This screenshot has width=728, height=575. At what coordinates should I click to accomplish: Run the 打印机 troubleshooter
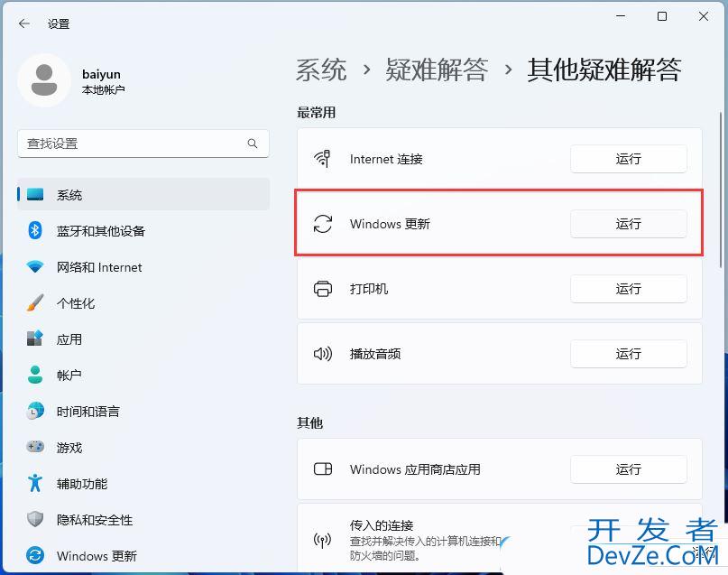(x=628, y=289)
